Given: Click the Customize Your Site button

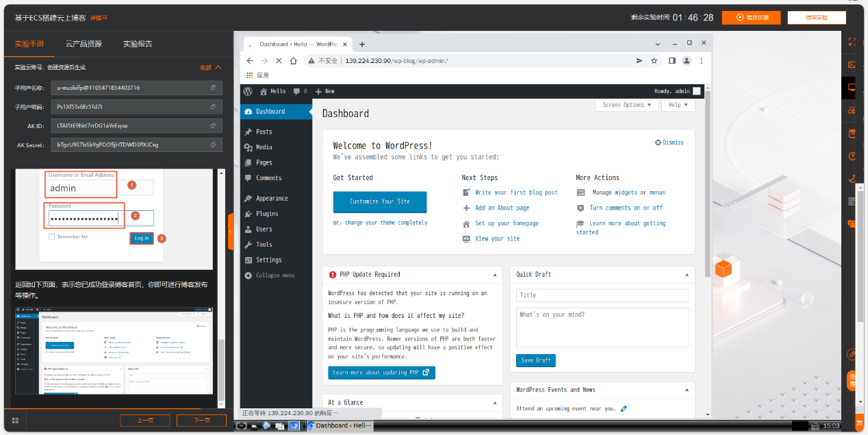Looking at the screenshot, I should click(380, 202).
